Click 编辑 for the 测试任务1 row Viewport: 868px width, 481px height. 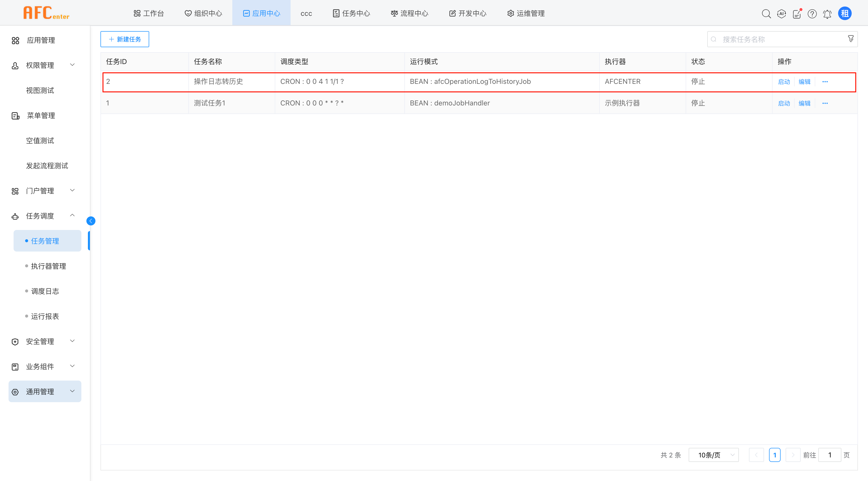pos(804,103)
